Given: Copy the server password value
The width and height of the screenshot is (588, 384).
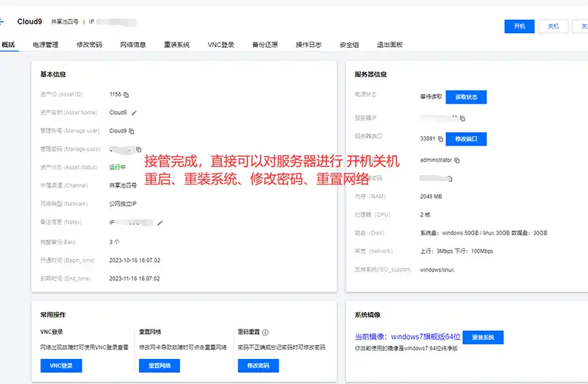Looking at the screenshot, I should click(x=451, y=178).
